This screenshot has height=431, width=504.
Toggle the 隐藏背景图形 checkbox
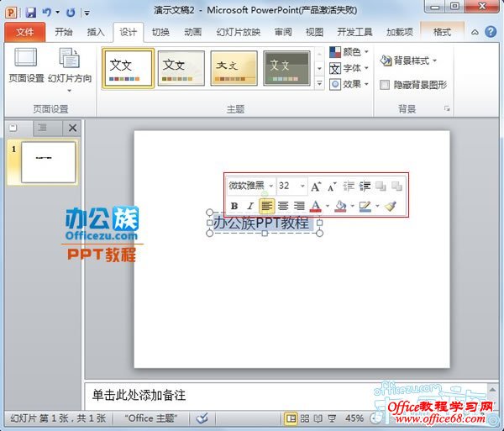(385, 85)
